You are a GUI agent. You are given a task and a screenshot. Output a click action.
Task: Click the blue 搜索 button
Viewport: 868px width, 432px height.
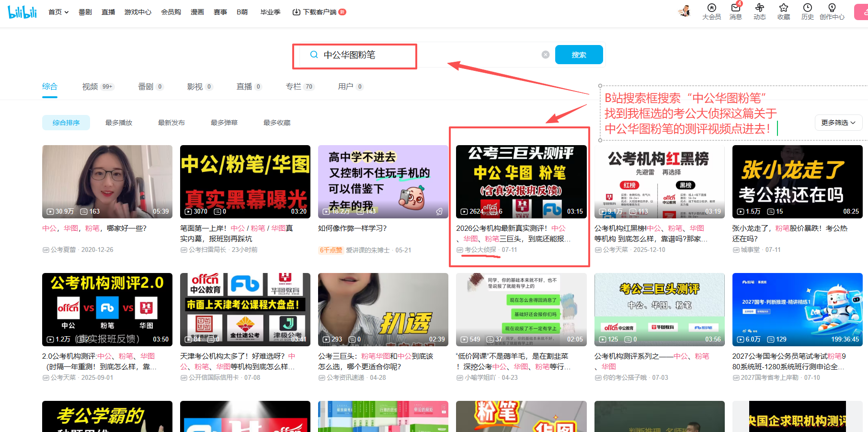tap(579, 55)
